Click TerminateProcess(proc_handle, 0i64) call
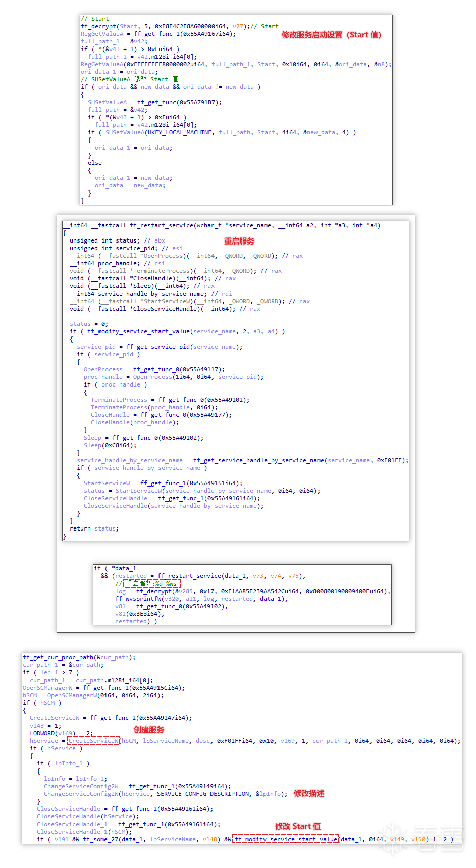Screen dimensions: 476x868 point(153,407)
